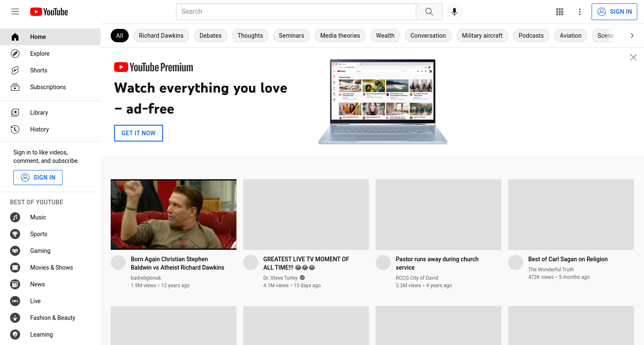Screen dimensions: 644x345
Task: Click the Library icon
Action: click(x=15, y=113)
